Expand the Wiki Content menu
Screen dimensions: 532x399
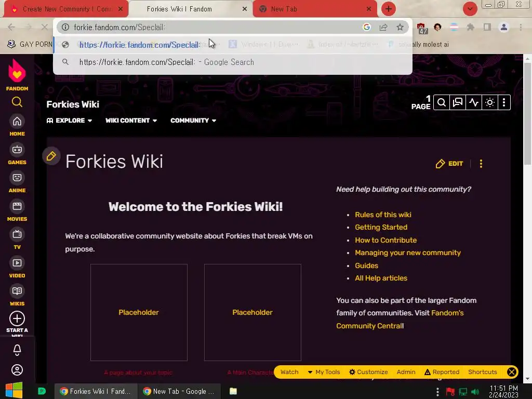(x=131, y=121)
